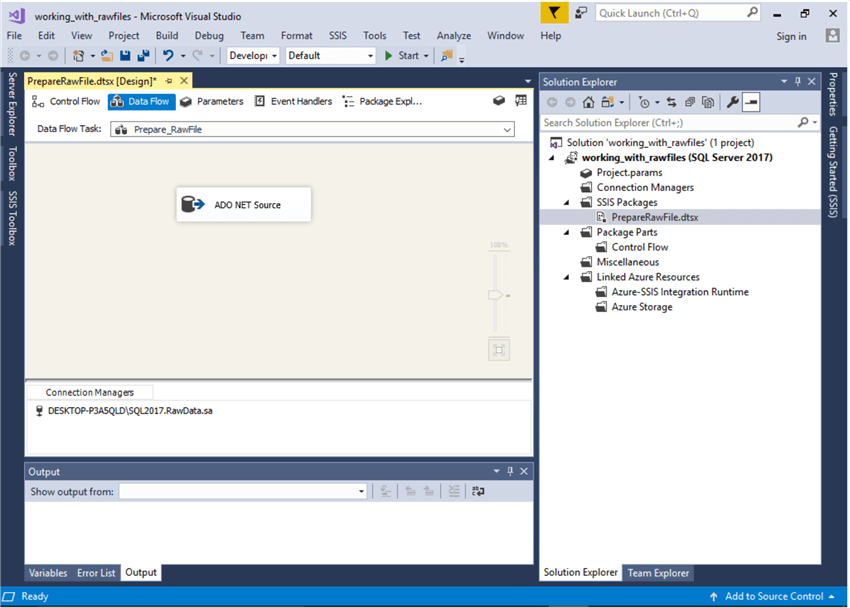Select the Azure Storage node
The height and width of the screenshot is (608, 850).
pyautogui.click(x=642, y=307)
